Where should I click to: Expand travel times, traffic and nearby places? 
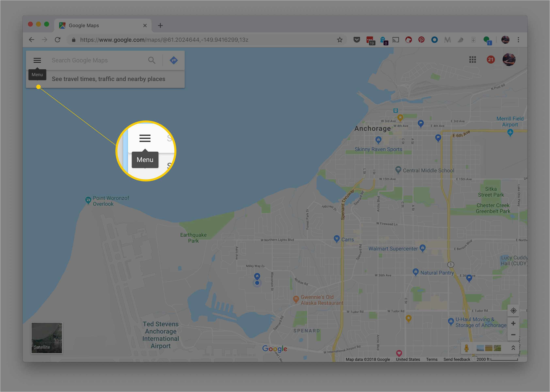(x=108, y=79)
